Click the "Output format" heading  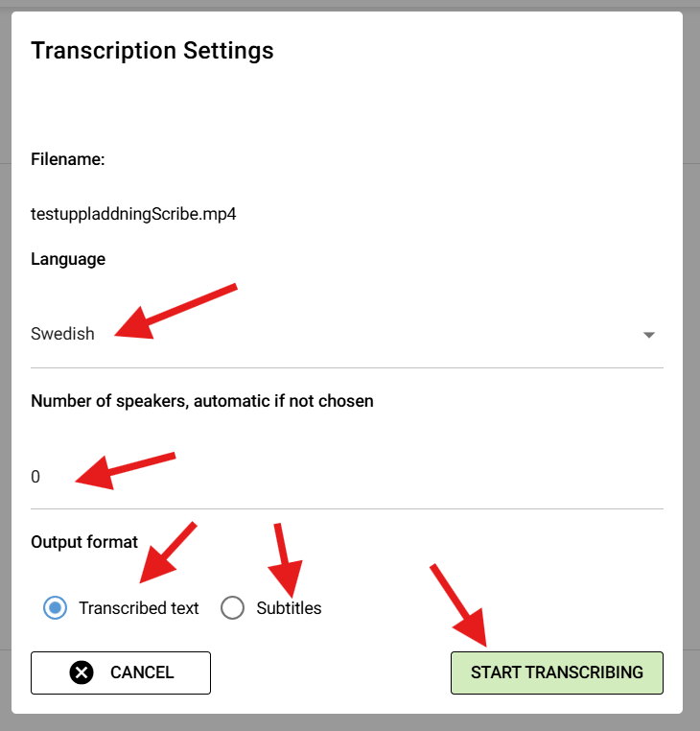coord(84,542)
